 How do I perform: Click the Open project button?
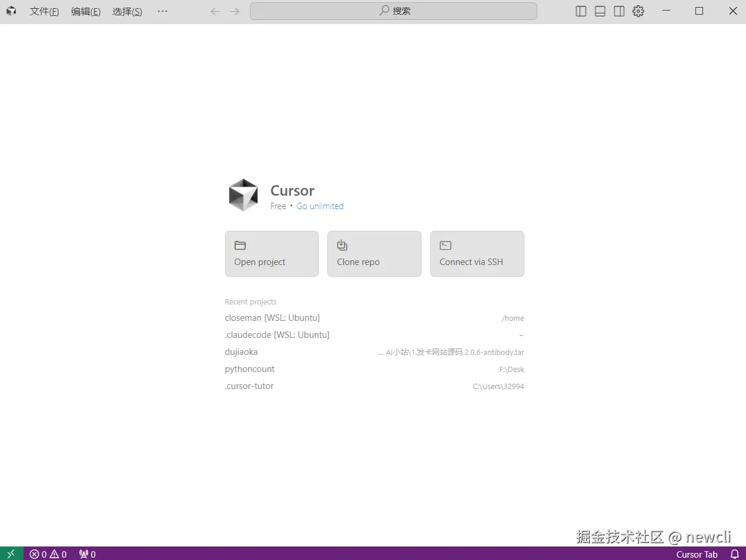pyautogui.click(x=272, y=254)
